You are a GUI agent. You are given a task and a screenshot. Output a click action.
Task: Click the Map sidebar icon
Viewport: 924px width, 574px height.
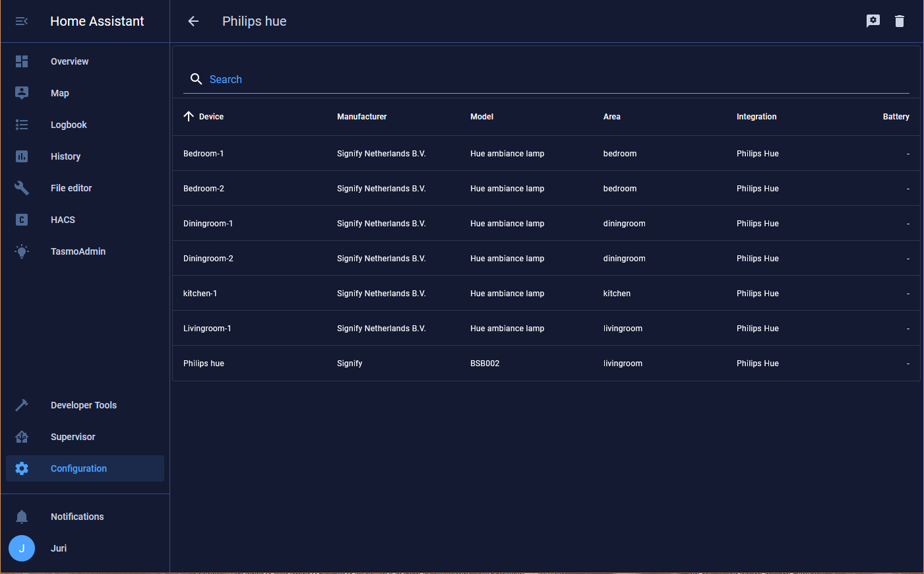click(22, 93)
